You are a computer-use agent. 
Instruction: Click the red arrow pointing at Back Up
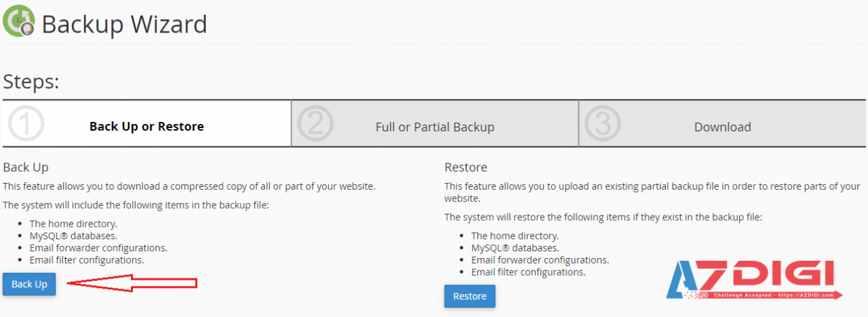click(132, 284)
